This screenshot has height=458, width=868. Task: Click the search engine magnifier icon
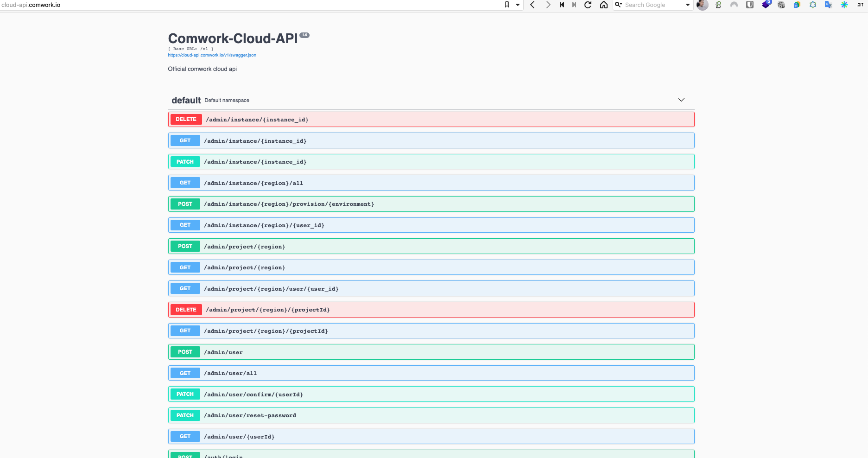[618, 5]
